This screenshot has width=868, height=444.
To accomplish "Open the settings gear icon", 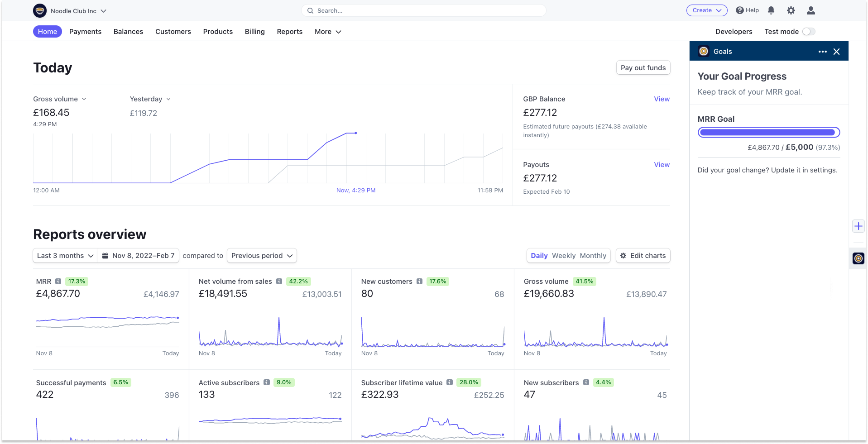I will point(791,10).
